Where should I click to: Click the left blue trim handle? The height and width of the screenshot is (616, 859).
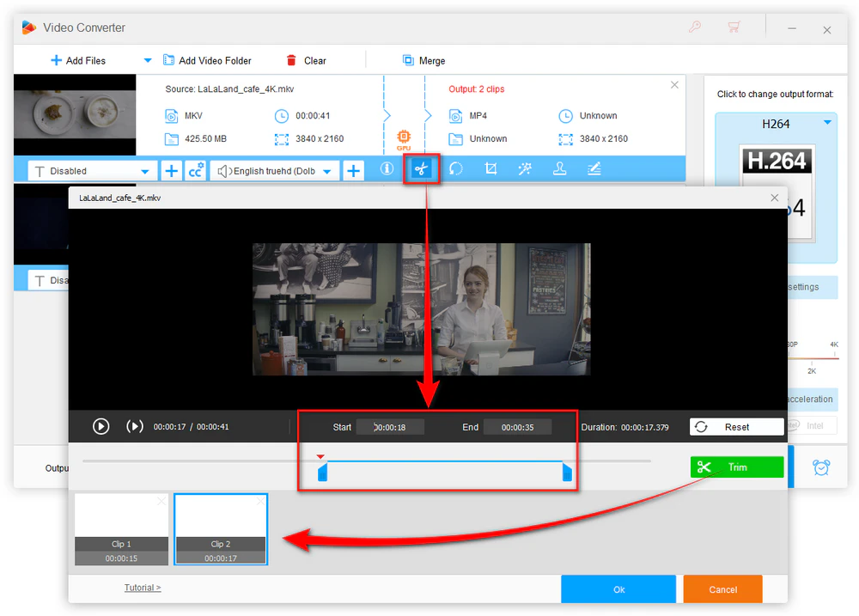pos(323,472)
